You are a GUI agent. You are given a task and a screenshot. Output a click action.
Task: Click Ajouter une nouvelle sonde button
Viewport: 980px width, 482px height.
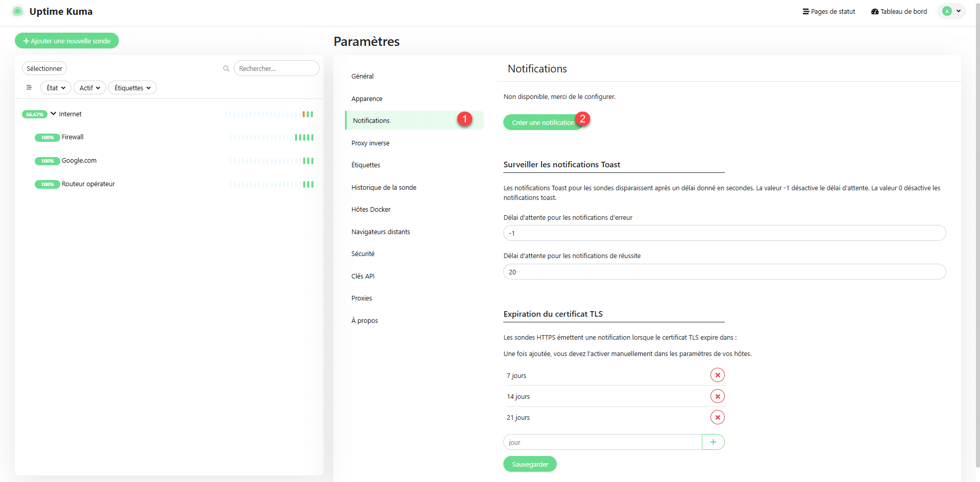[67, 41]
